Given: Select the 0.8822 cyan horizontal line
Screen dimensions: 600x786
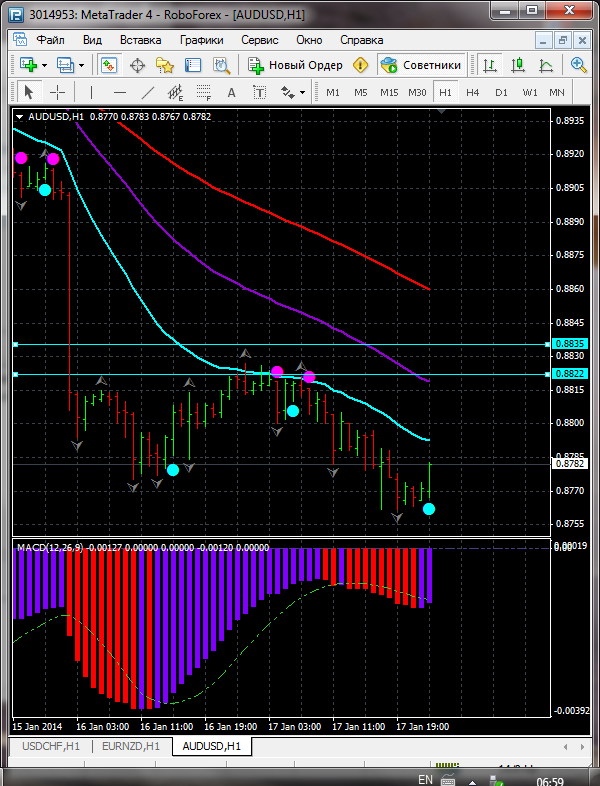Looking at the screenshot, I should [x=282, y=374].
